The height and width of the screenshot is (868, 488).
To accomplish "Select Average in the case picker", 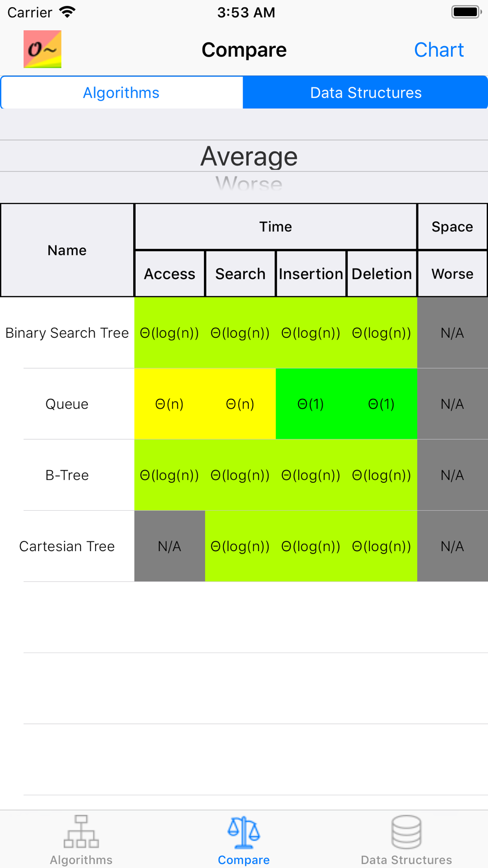I will point(249,156).
